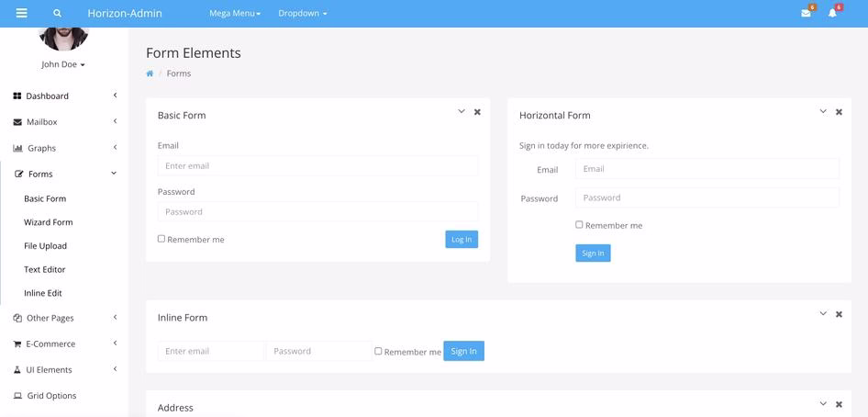Collapse the Forms sidebar arrow
This screenshot has width=868, height=417.
coord(114,174)
